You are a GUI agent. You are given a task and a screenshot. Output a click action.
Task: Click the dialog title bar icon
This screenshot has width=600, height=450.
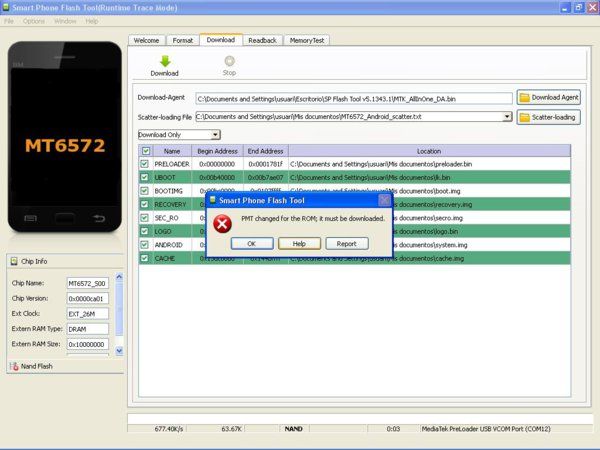click(x=212, y=200)
